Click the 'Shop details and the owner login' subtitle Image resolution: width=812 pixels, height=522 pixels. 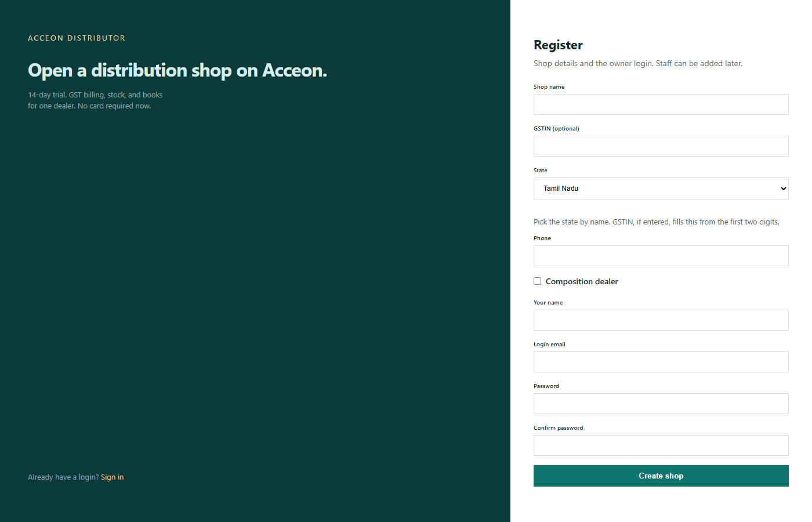click(x=638, y=64)
